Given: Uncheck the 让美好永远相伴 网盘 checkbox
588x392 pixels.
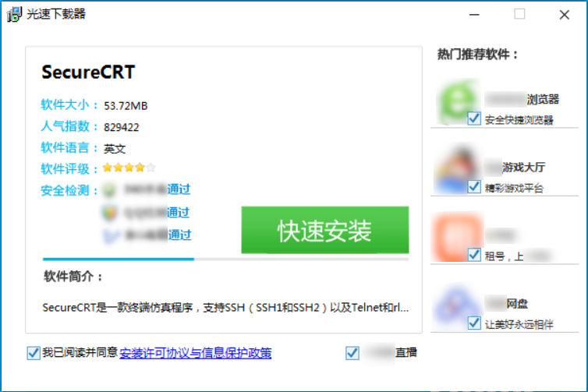Looking at the screenshot, I should tap(474, 323).
